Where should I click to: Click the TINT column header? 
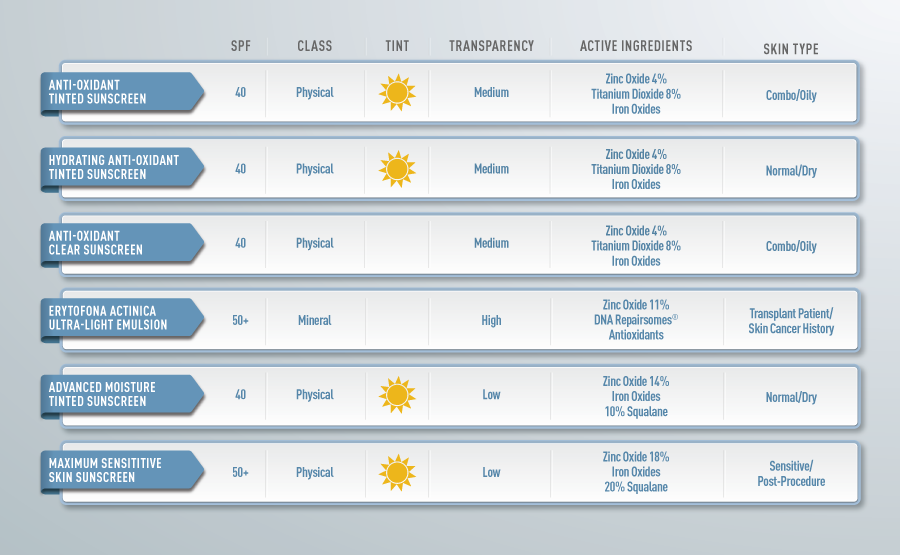[x=397, y=46]
